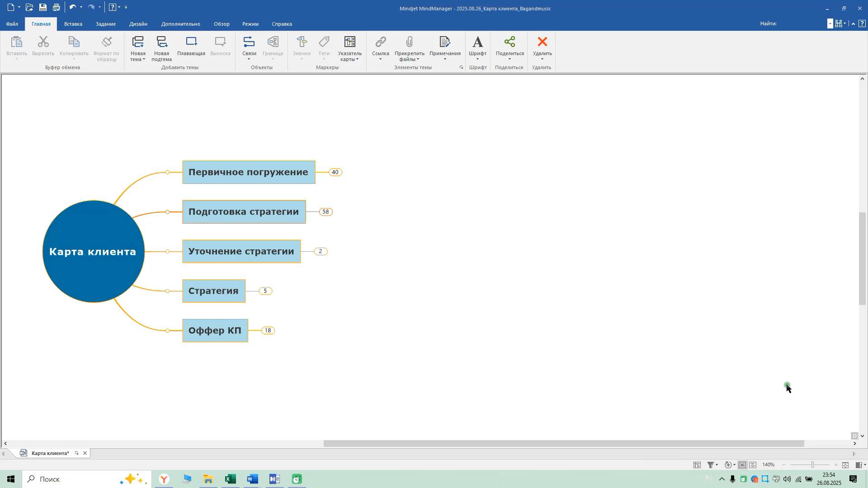This screenshot has height=488, width=868.
Task: Select the Оффер КП topic
Action: [x=215, y=331]
